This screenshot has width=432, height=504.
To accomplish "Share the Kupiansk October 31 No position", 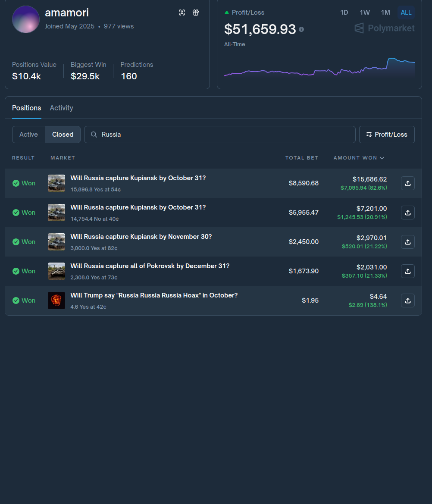I will (x=407, y=213).
